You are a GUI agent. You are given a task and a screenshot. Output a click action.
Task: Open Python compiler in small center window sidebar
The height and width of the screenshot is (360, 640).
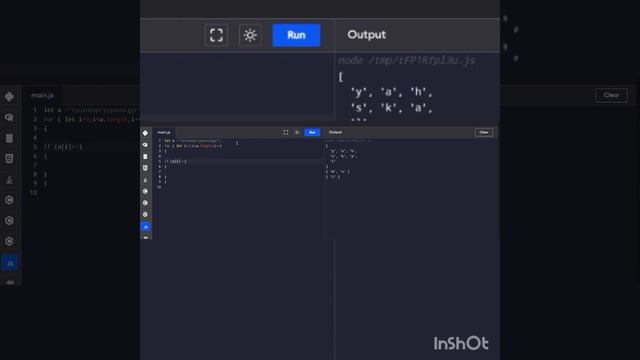tap(145, 133)
